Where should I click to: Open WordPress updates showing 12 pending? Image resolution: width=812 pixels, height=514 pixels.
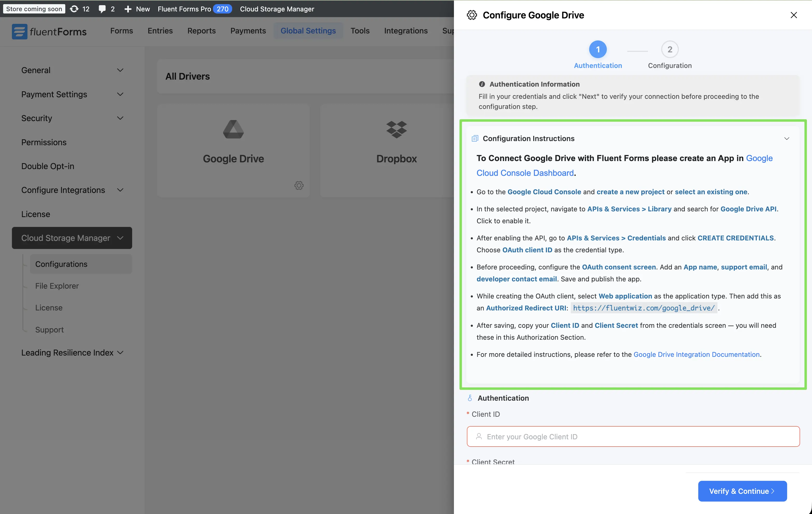[80, 9]
